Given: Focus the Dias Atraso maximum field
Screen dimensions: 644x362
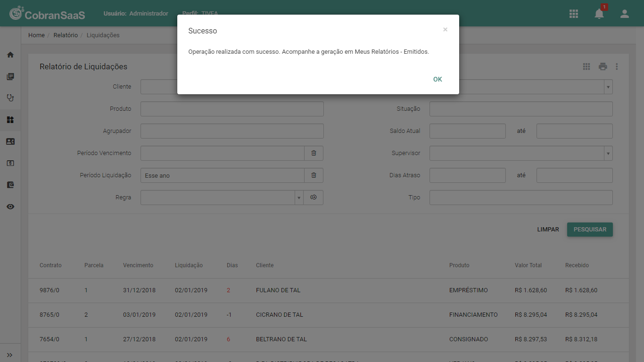Looking at the screenshot, I should tap(575, 175).
